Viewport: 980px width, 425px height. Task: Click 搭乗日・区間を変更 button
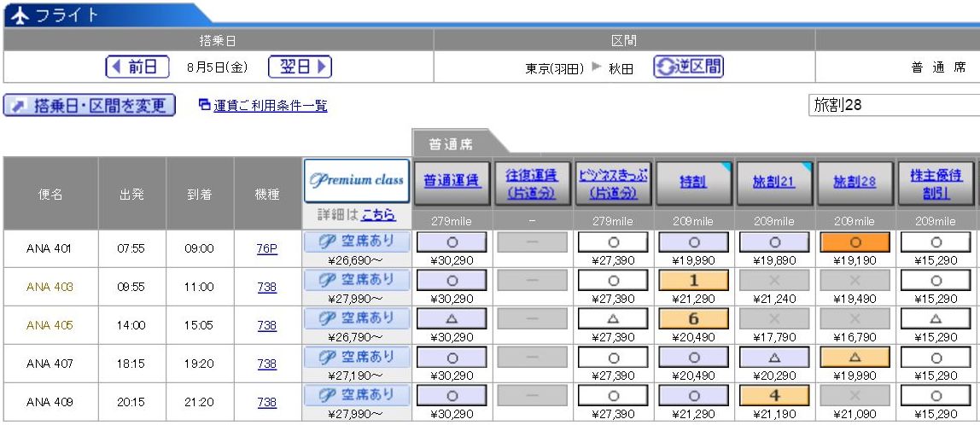click(x=90, y=106)
